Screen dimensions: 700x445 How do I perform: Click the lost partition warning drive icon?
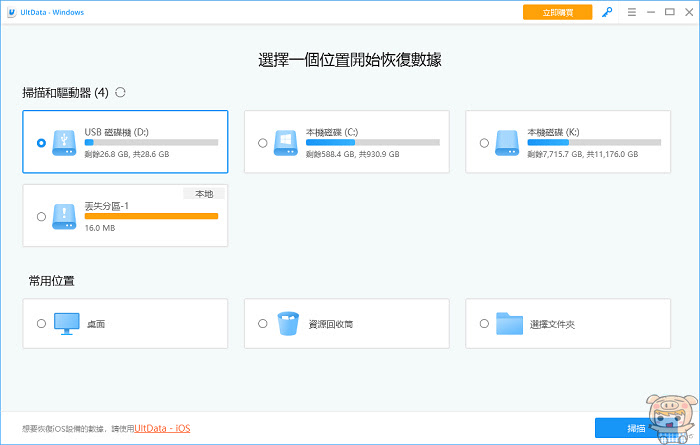click(64, 216)
